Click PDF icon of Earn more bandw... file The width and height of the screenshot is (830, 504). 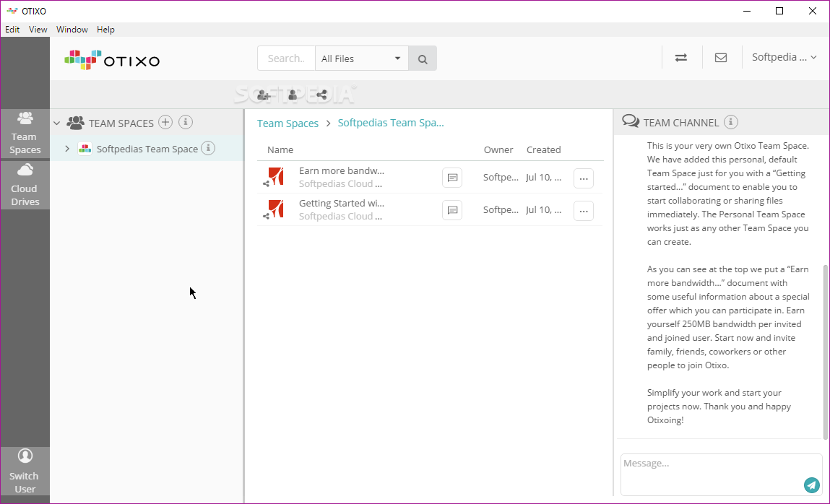coord(276,176)
